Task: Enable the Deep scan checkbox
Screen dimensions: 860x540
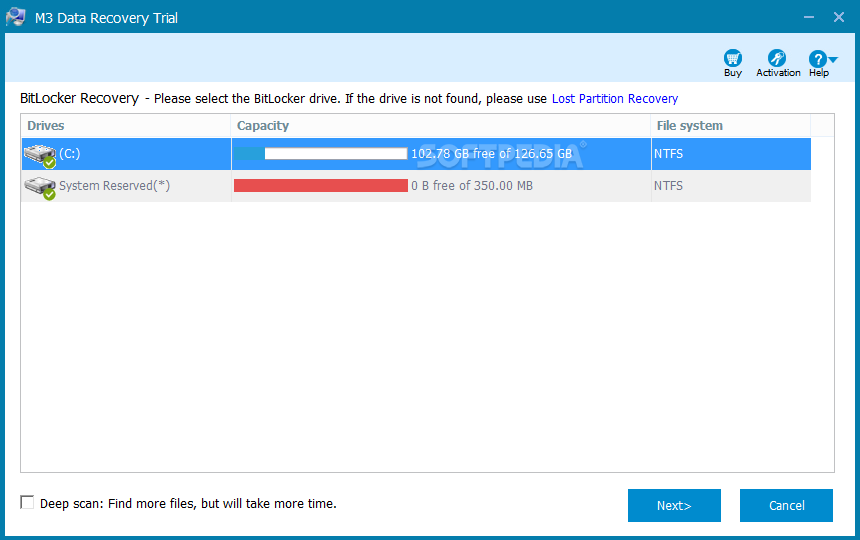Action: (27, 502)
